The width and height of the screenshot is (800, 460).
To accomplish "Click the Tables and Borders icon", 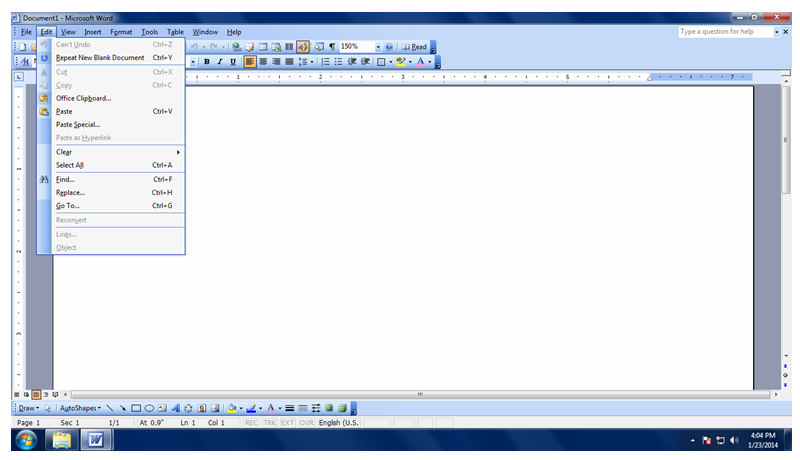I will [249, 47].
